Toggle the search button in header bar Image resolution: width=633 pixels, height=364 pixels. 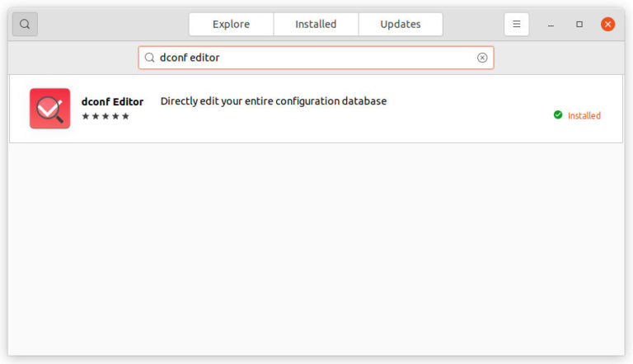coord(25,24)
